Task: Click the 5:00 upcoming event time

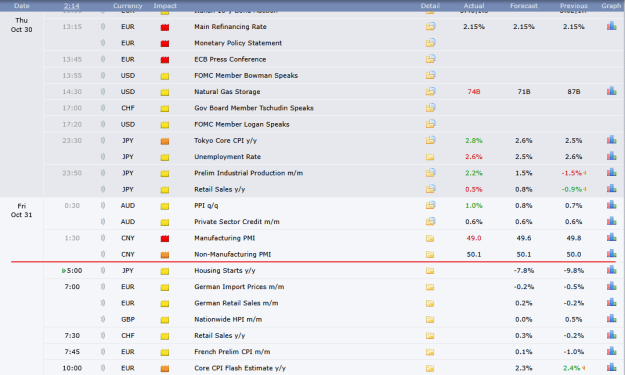Action: 75,271
